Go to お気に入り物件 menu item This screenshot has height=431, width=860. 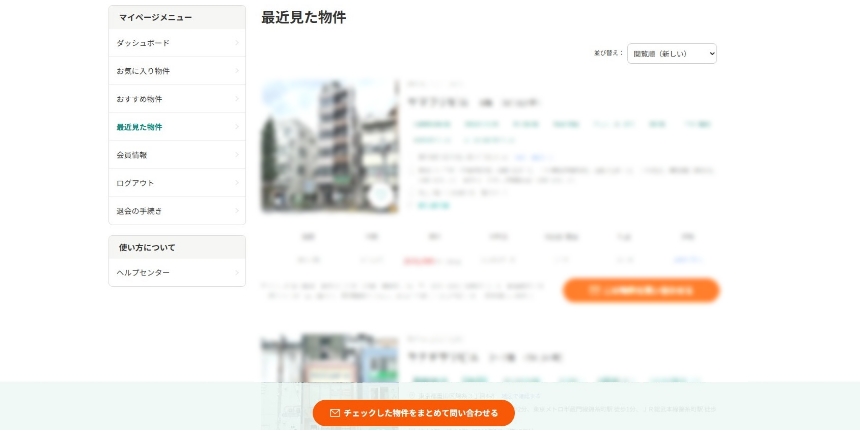[x=177, y=71]
